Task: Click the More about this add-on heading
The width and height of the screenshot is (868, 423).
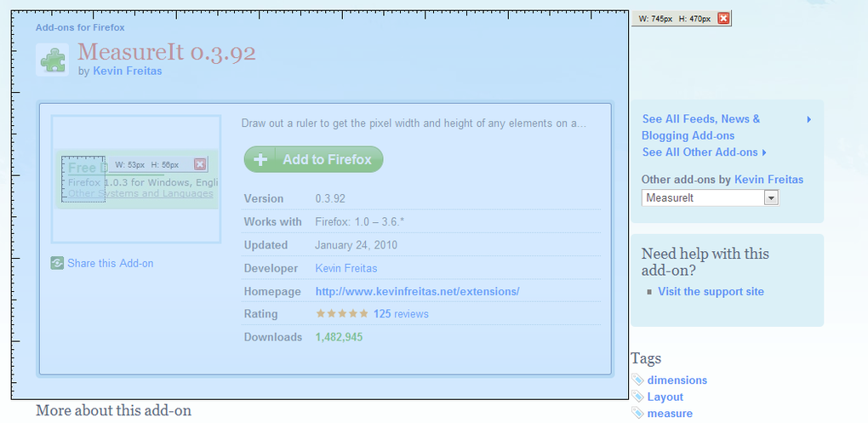Action: [x=113, y=411]
